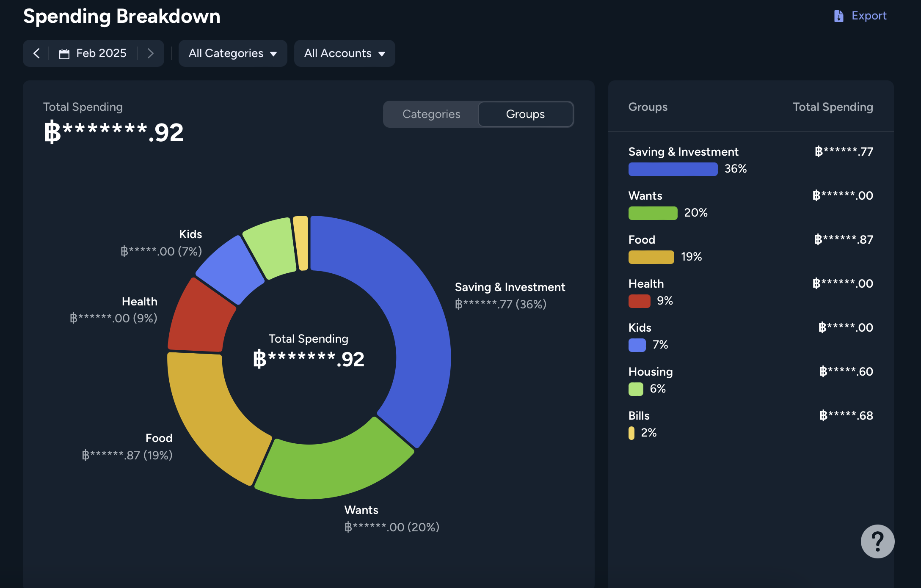Viewport: 921px width, 588px height.
Task: Open the Wants row in Groups list
Action: [751, 205]
